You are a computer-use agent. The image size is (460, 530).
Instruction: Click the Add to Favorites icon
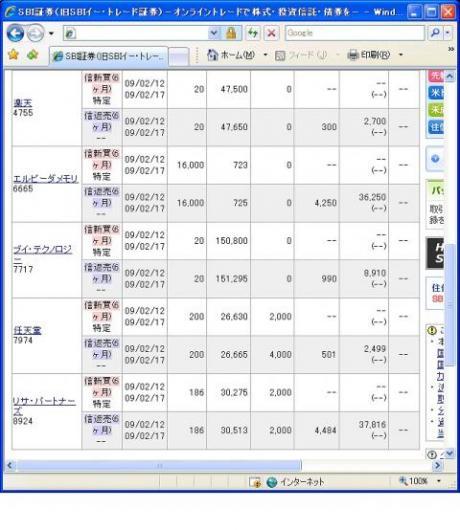(32, 54)
